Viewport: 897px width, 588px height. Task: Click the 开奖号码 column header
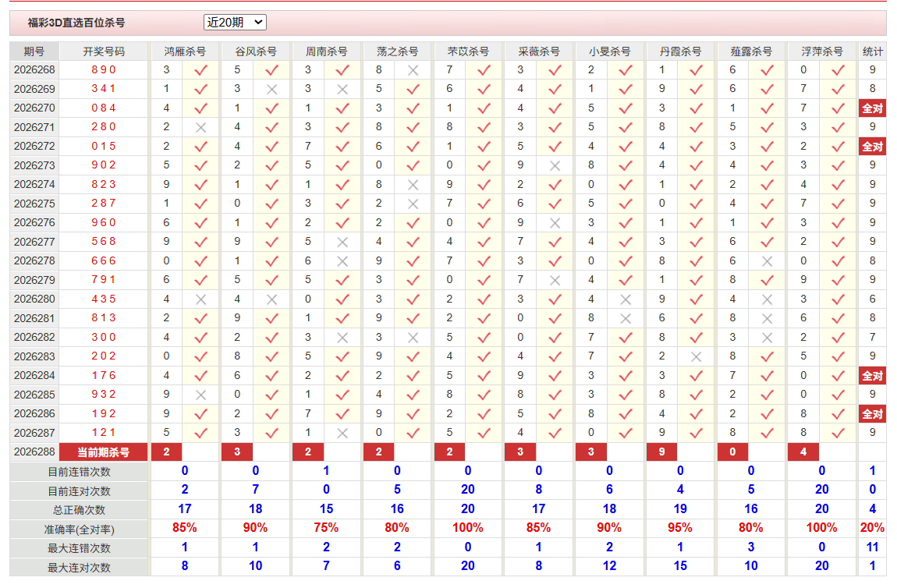pyautogui.click(x=104, y=51)
